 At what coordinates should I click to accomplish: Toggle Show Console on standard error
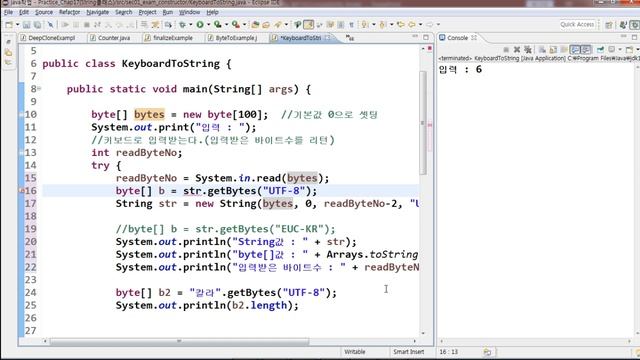click(x=586, y=49)
